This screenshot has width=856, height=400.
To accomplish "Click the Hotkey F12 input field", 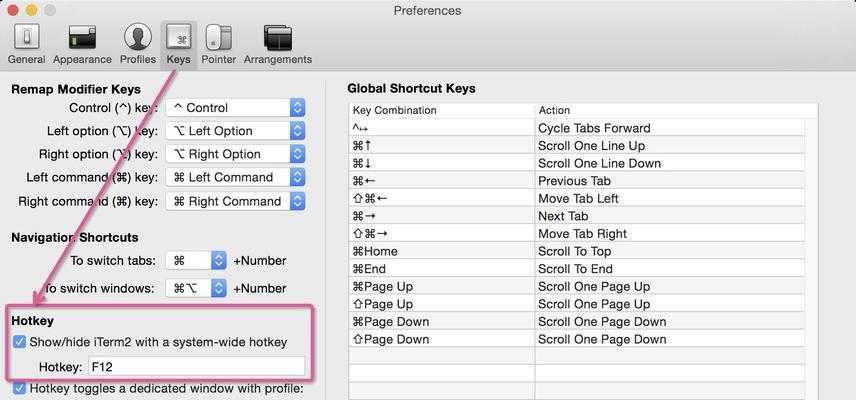I will coord(197,367).
